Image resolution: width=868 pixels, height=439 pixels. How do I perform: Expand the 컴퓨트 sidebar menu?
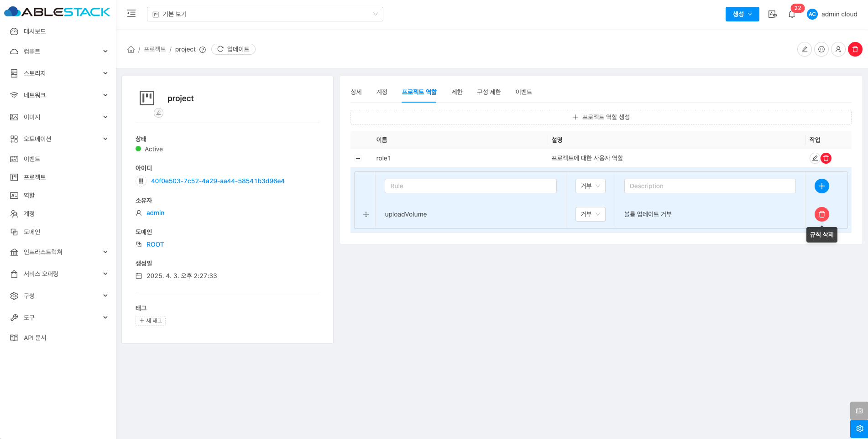pos(58,52)
